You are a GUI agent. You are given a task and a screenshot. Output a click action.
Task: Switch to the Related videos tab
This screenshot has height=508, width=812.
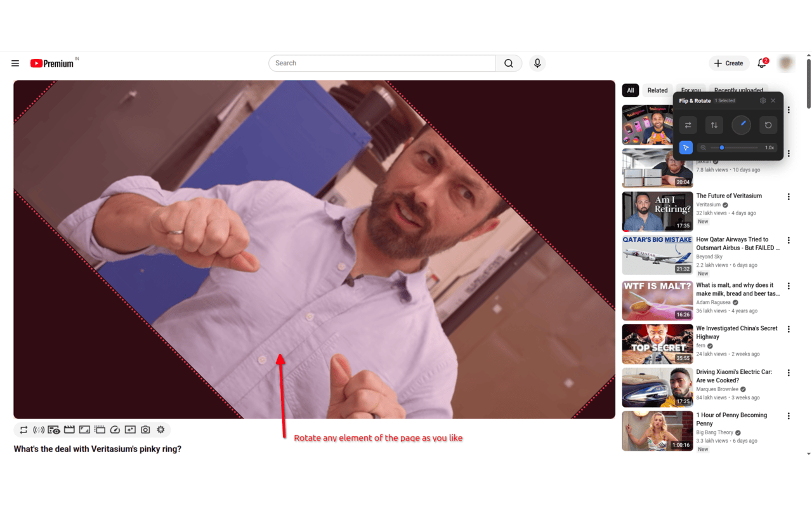click(x=657, y=90)
